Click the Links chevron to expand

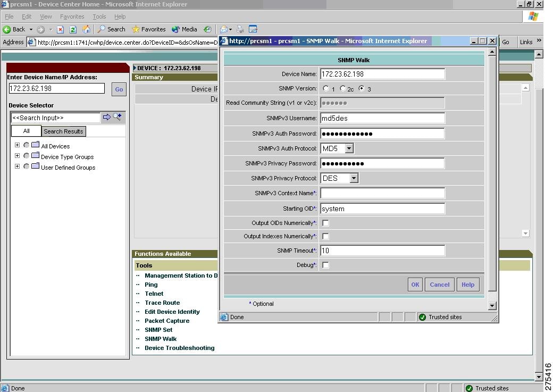539,40
